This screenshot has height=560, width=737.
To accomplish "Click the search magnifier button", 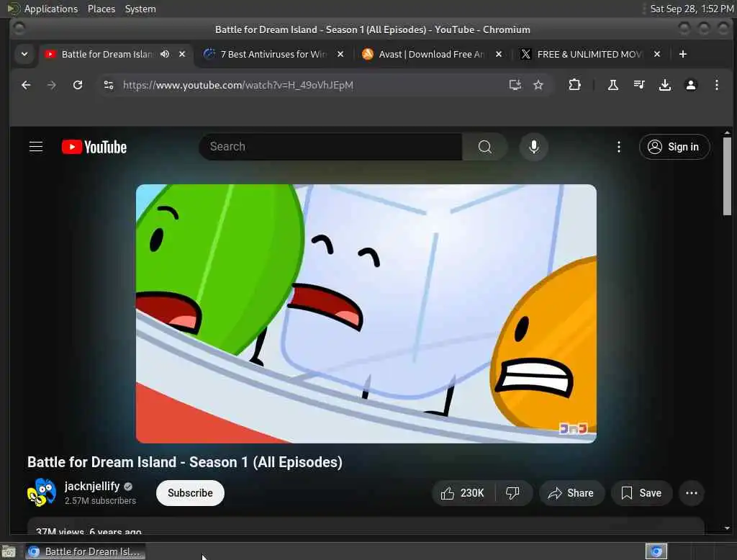I will [484, 147].
